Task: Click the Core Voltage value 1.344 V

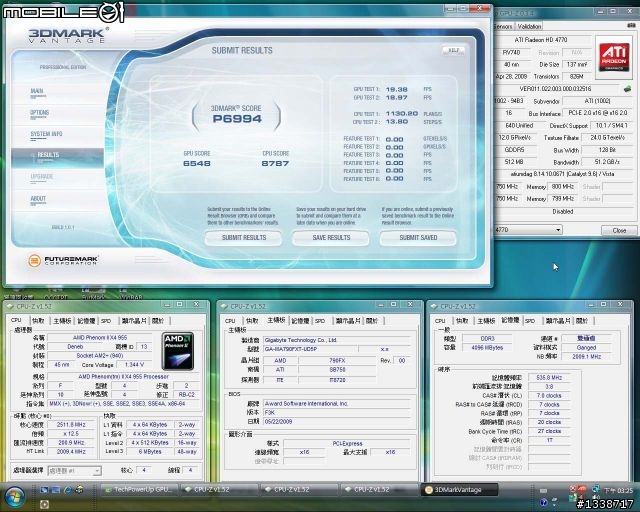Action: click(x=134, y=364)
